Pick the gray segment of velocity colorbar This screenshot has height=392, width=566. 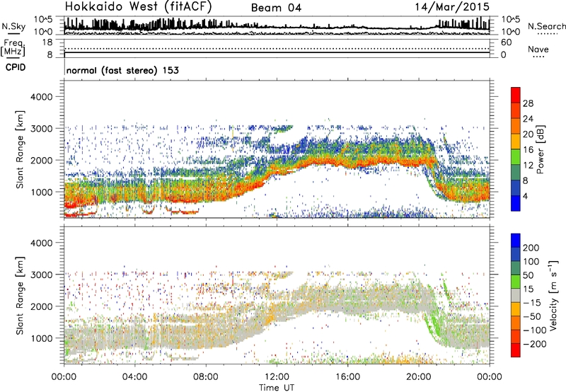click(516, 296)
